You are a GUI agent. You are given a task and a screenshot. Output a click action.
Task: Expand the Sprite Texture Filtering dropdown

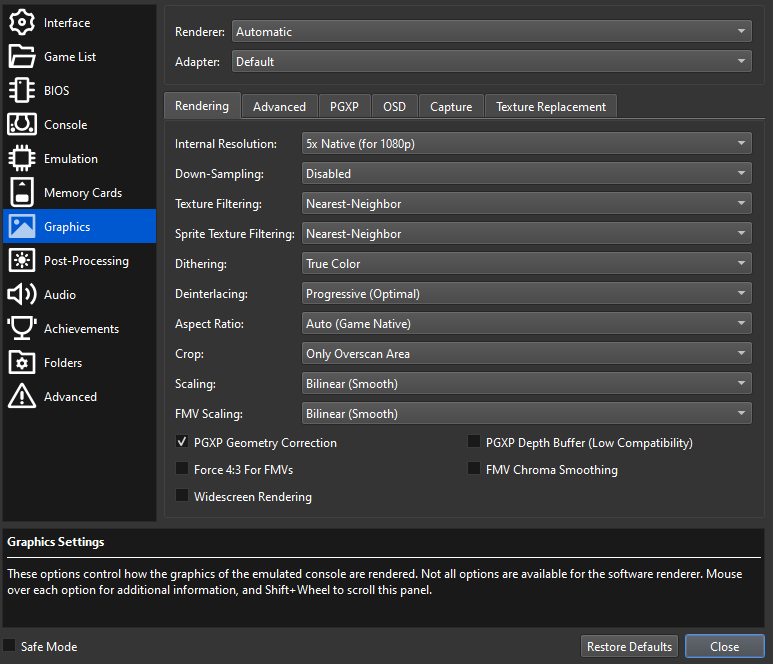coord(527,234)
